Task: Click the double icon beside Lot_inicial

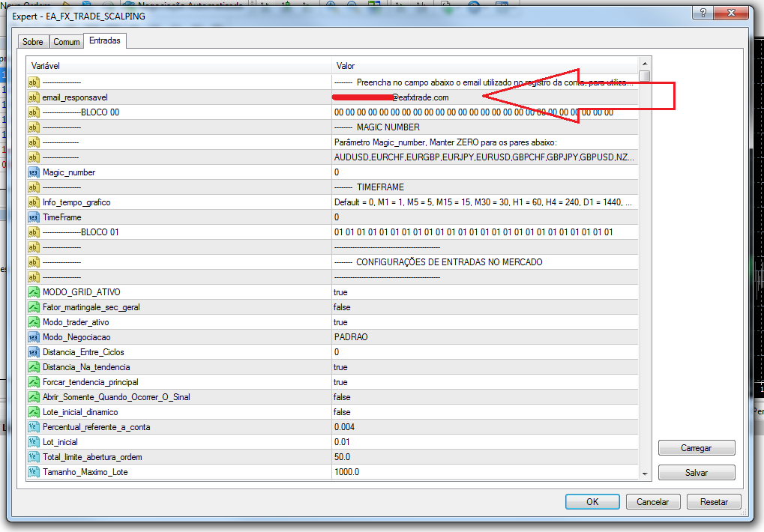Action: [33, 442]
